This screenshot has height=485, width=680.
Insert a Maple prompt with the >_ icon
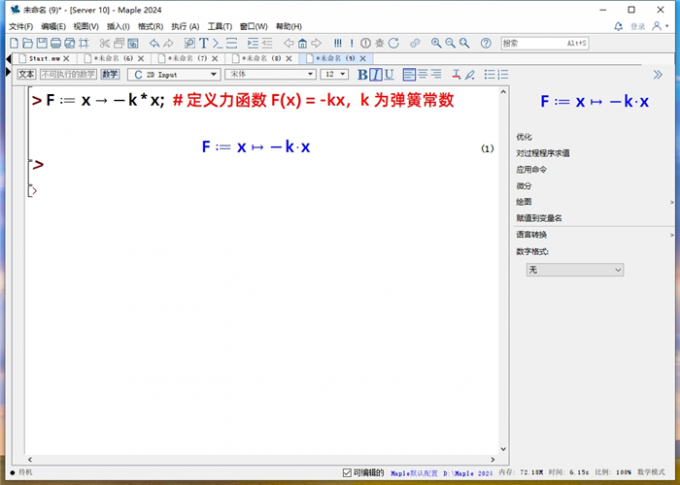pyautogui.click(x=217, y=43)
